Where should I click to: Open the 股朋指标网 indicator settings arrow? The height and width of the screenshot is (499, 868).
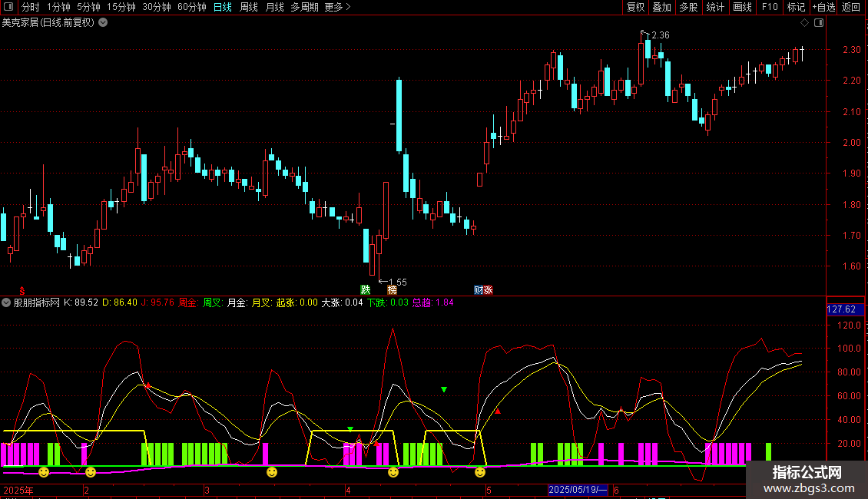[6, 302]
